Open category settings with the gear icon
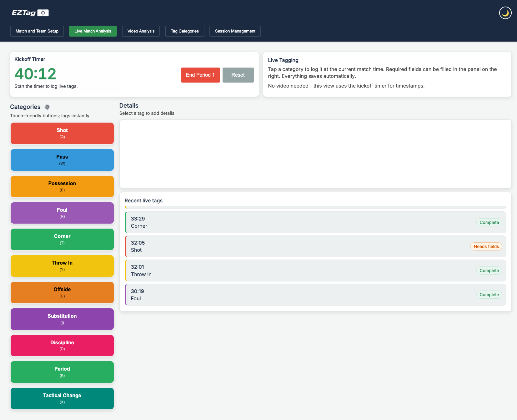 point(47,107)
